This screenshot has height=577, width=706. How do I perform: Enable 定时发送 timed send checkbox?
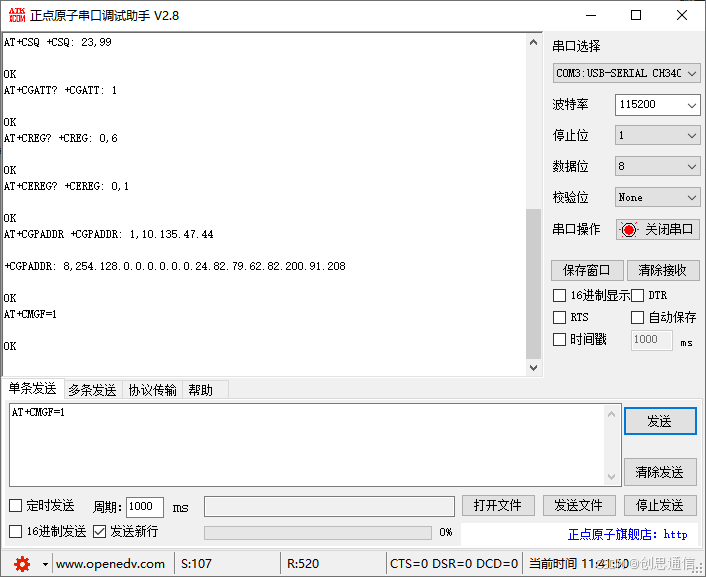pyautogui.click(x=15, y=505)
